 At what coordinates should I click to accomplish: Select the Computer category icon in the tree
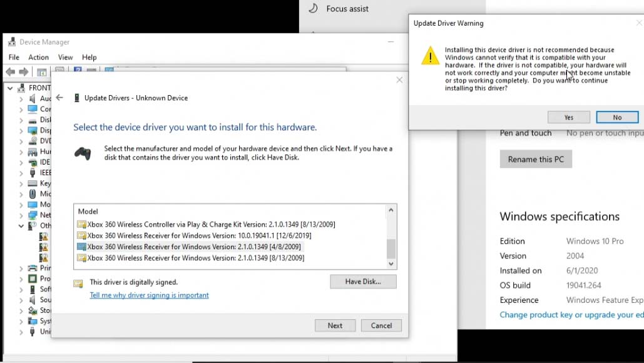tap(33, 110)
